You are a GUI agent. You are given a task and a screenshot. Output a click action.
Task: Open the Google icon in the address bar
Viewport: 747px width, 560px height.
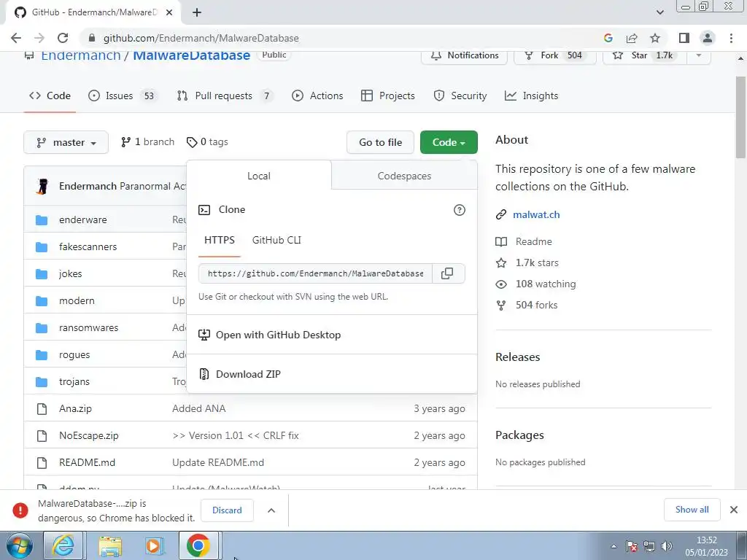click(608, 38)
